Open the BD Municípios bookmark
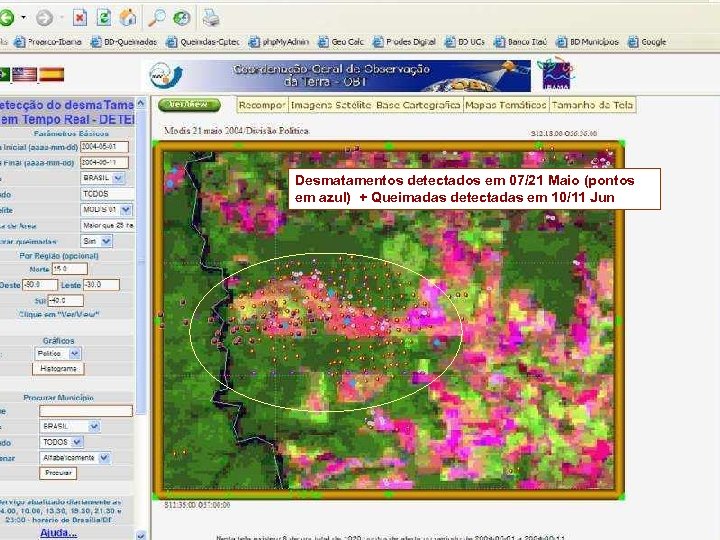Image resolution: width=720 pixels, height=540 pixels. click(587, 42)
